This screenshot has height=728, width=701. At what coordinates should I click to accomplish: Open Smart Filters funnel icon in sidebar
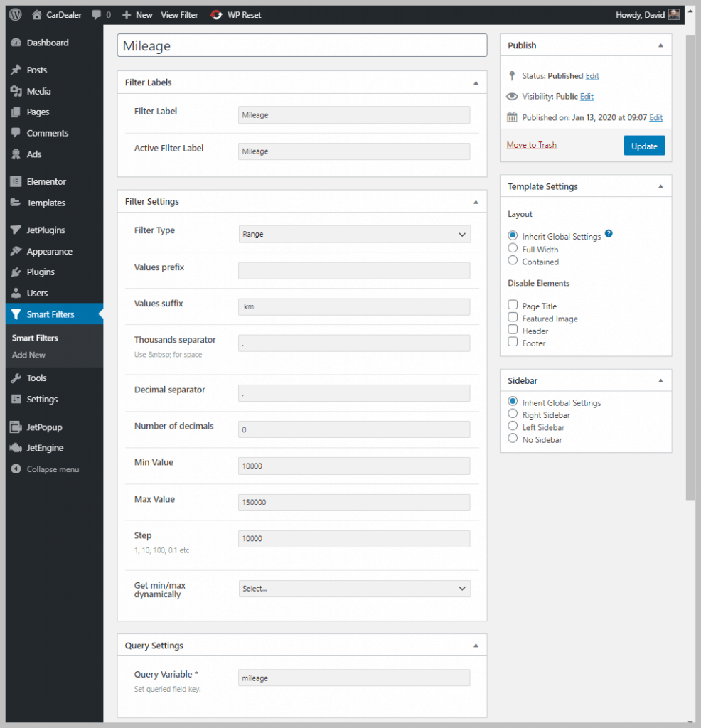click(16, 314)
